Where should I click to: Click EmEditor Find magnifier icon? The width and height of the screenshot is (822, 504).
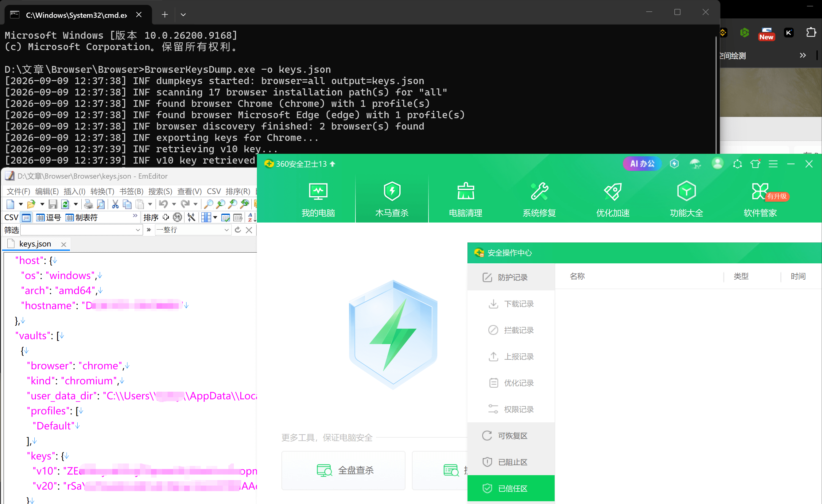pos(208,204)
